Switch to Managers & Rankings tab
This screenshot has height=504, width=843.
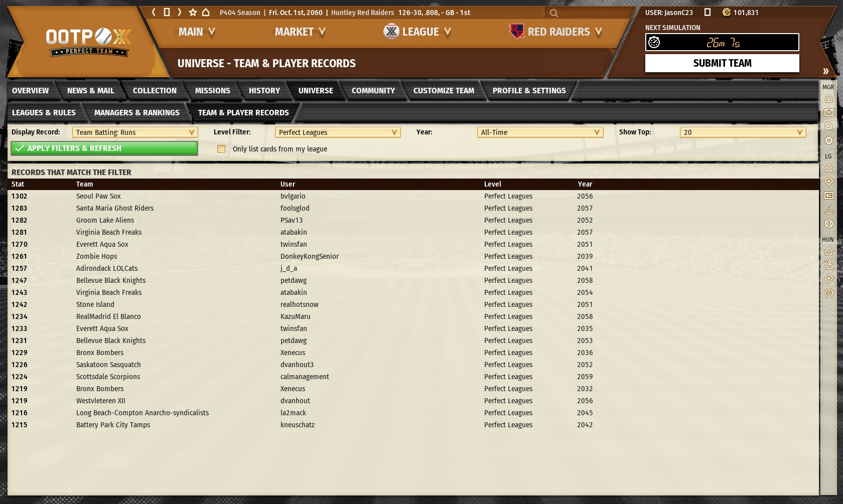(136, 113)
